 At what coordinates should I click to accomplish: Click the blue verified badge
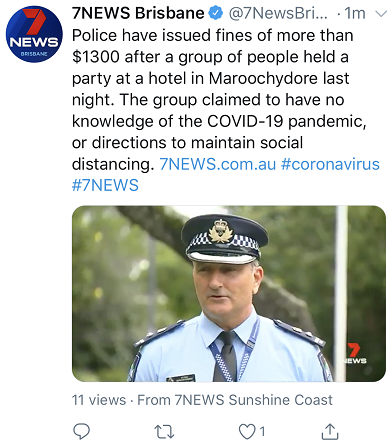click(x=216, y=13)
